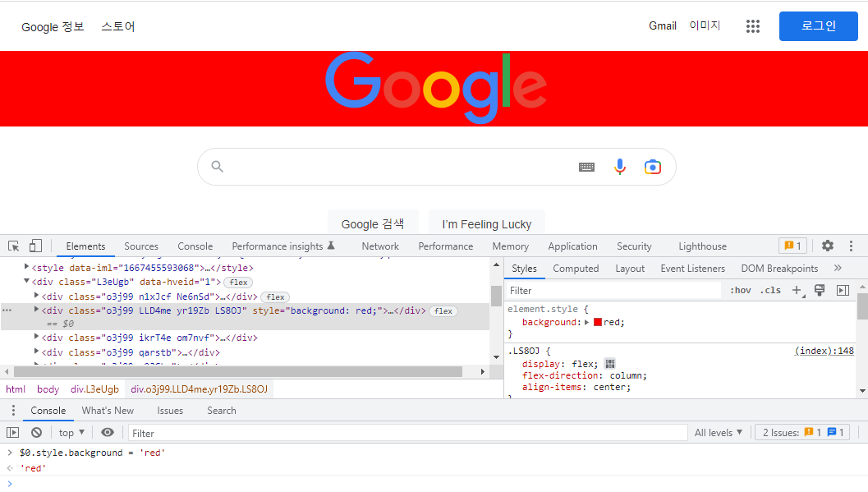Viewport: 868px width, 492px height.
Task: Open All levels log filter dropdown
Action: pyautogui.click(x=718, y=433)
